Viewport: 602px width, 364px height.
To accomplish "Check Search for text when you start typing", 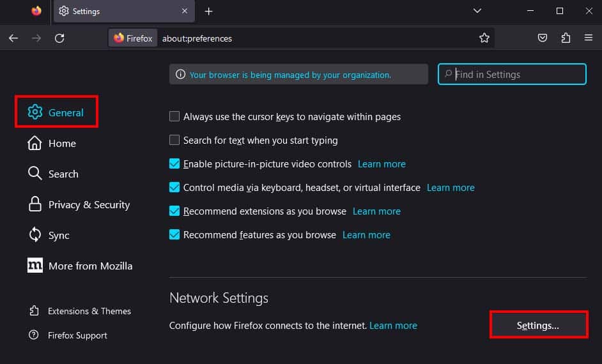I will pos(174,140).
